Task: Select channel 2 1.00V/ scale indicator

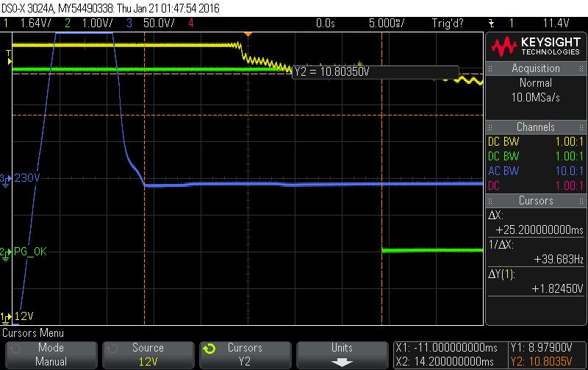Action: (88, 24)
